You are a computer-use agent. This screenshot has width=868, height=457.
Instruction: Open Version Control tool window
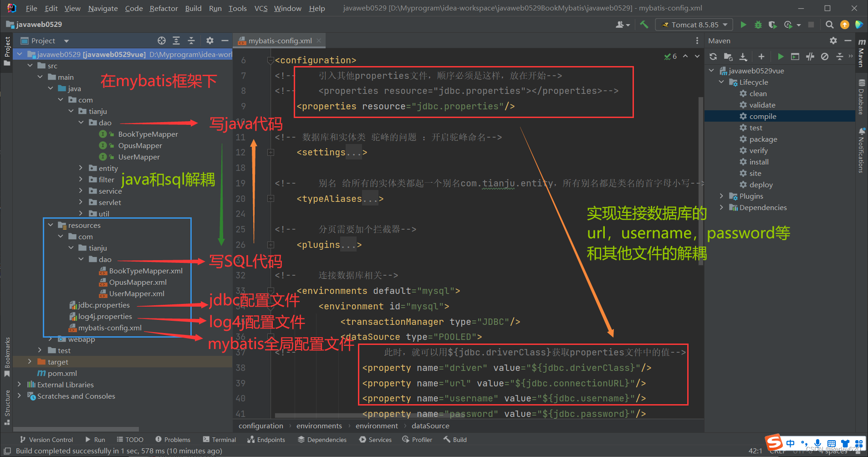pos(46,440)
